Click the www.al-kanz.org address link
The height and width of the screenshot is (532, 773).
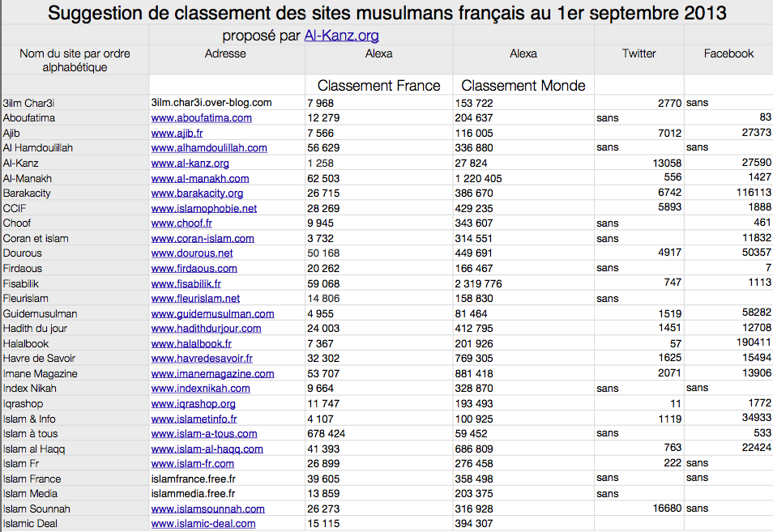190,164
